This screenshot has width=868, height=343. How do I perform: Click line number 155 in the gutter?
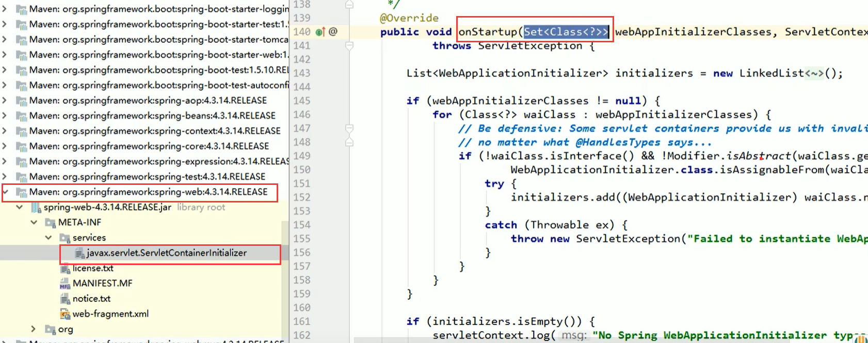tap(302, 239)
